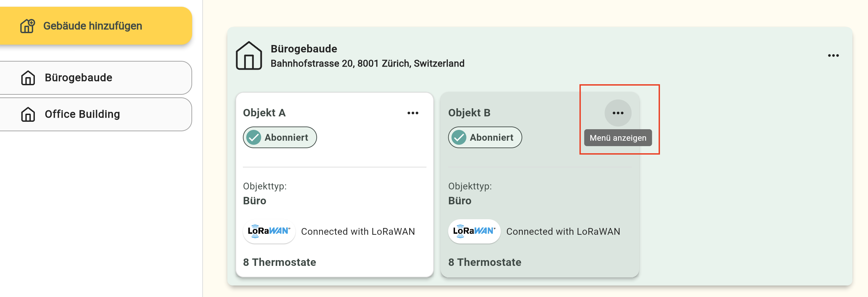Click the Abonniert checkmark icon on Objekt B
The image size is (868, 297).
click(459, 138)
